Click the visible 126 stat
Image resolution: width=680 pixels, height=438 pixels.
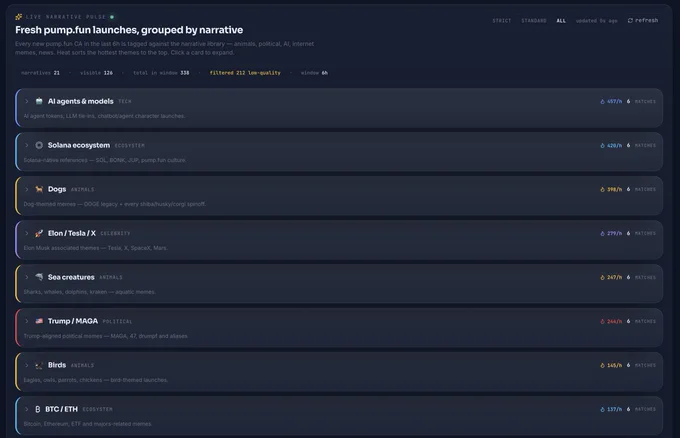(x=96, y=73)
